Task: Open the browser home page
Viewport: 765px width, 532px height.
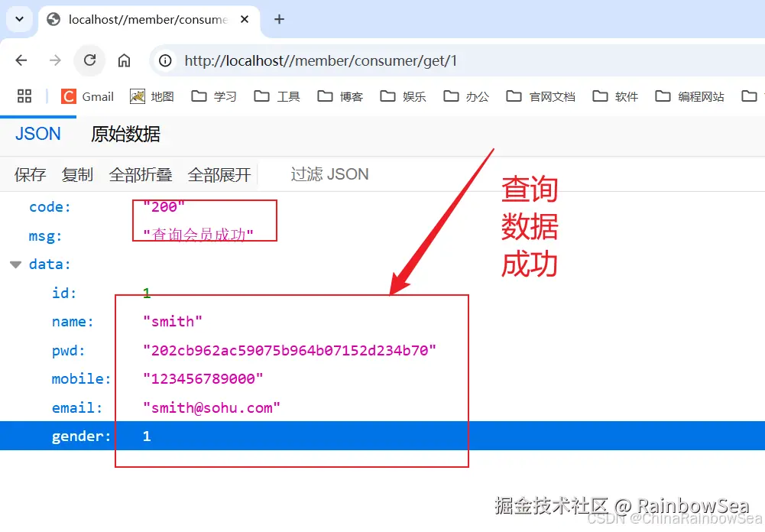Action: 124,60
